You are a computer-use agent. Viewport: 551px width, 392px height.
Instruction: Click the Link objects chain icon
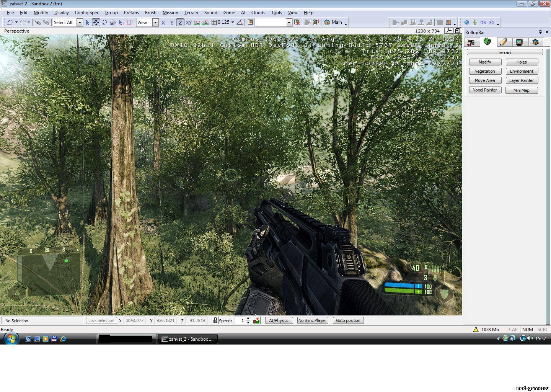pyautogui.click(x=37, y=23)
